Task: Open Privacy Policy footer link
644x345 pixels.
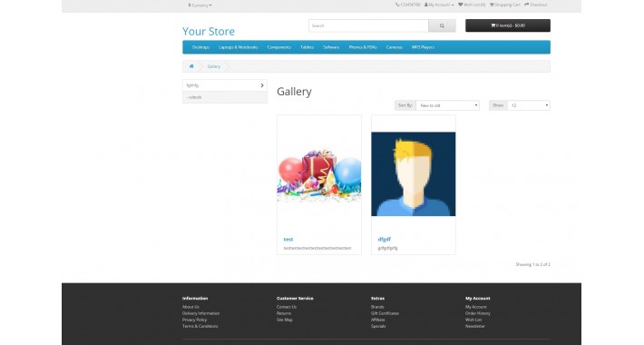Action: tap(195, 320)
